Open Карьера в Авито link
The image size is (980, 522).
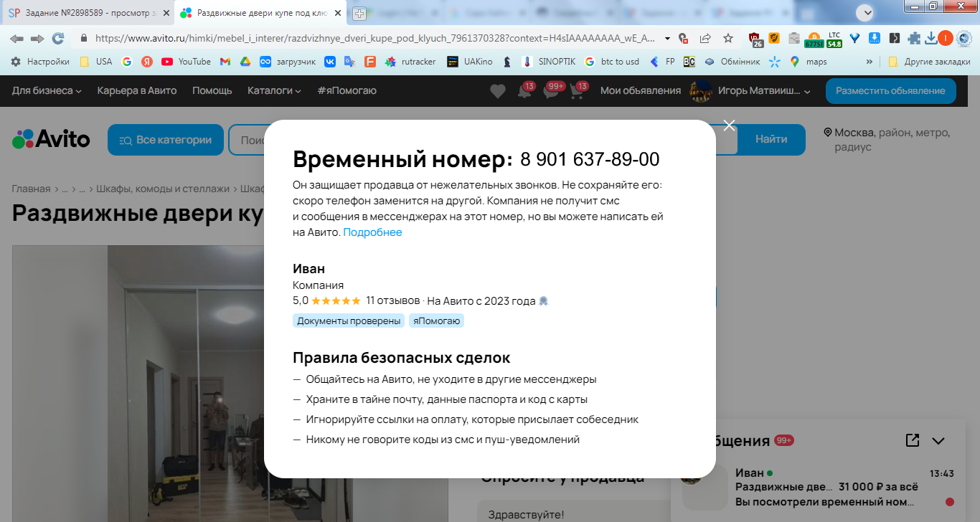point(137,90)
